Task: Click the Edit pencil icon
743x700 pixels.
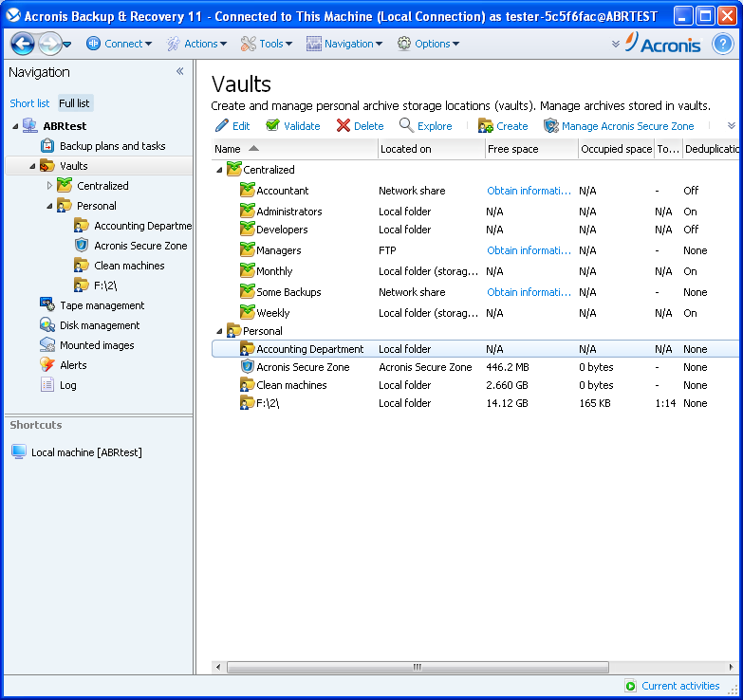Action: 221,125
